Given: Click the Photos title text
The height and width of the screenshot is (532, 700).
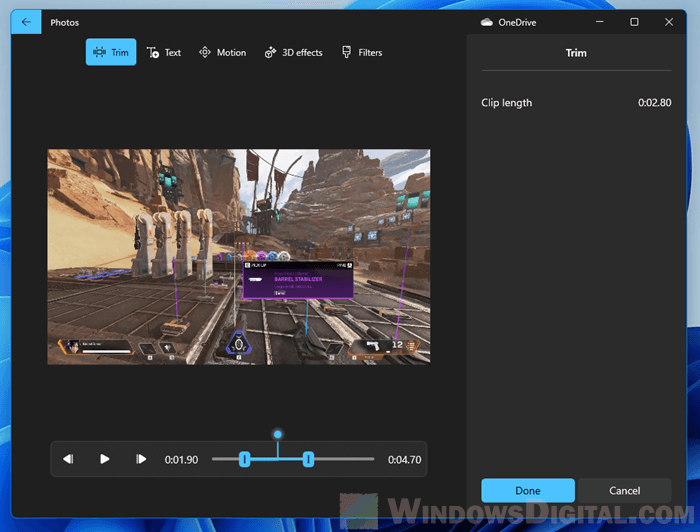Looking at the screenshot, I should [65, 22].
